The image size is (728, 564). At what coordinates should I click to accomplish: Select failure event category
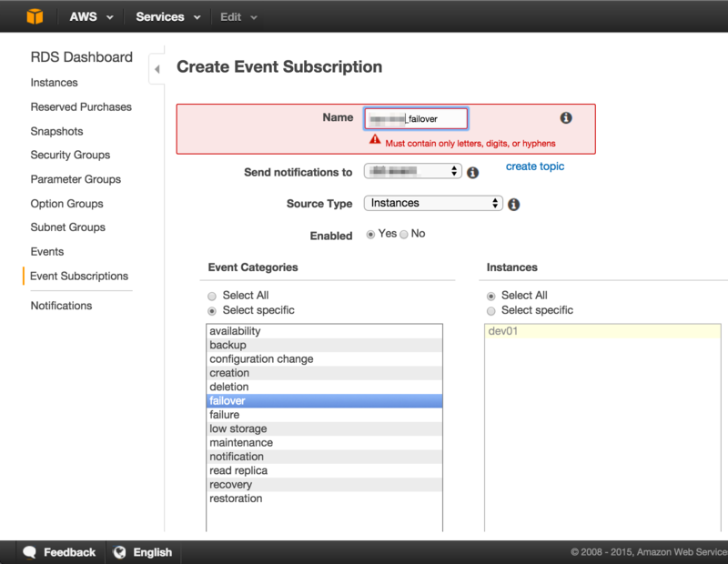[x=324, y=415]
